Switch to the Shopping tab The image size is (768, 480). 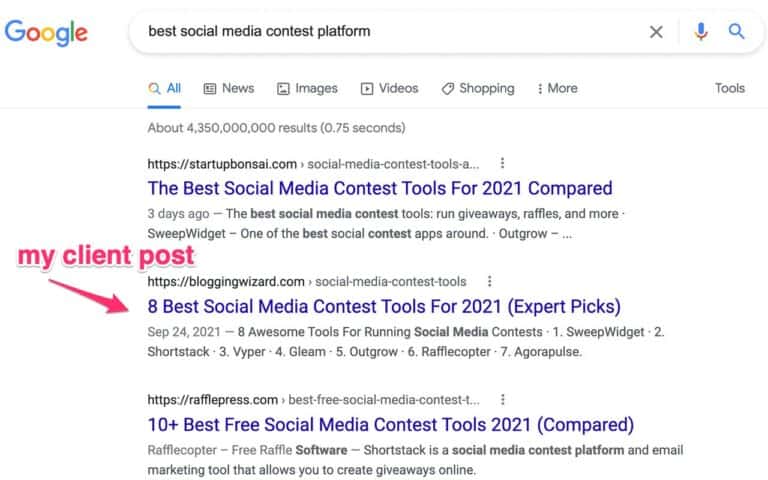(478, 89)
